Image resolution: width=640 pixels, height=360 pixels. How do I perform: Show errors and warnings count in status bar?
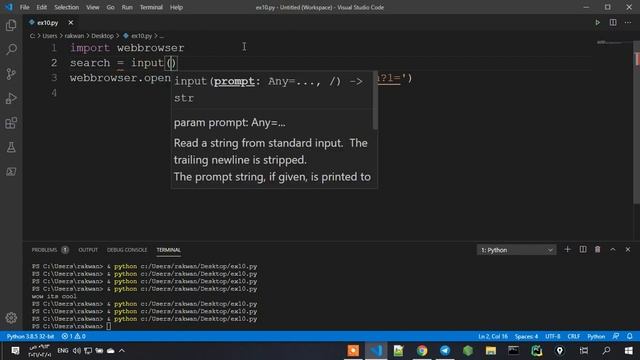tap(73, 336)
